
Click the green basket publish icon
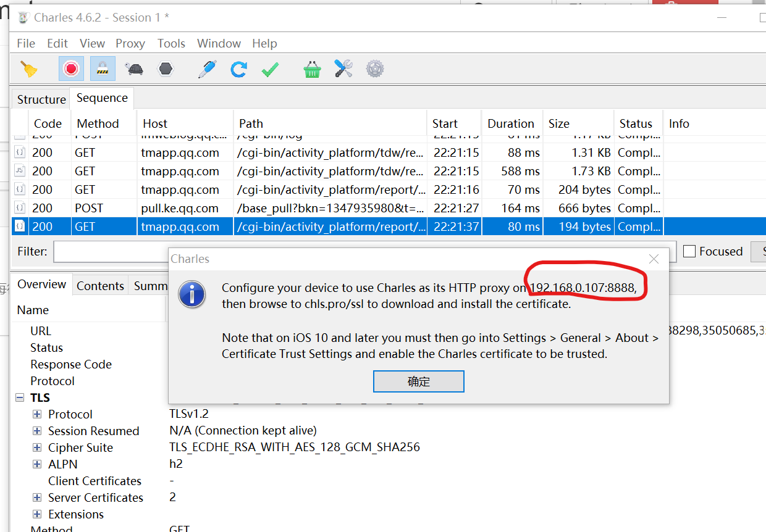tap(312, 69)
